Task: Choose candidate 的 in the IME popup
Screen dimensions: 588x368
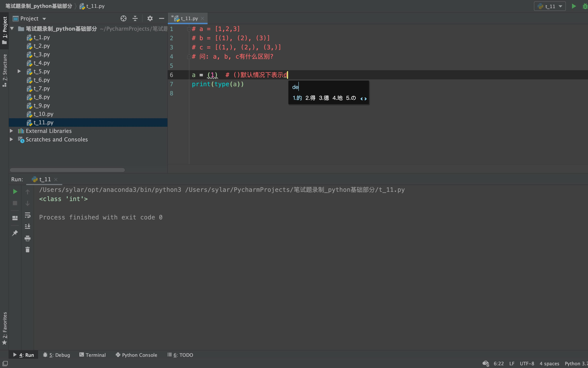Action: 297,98
